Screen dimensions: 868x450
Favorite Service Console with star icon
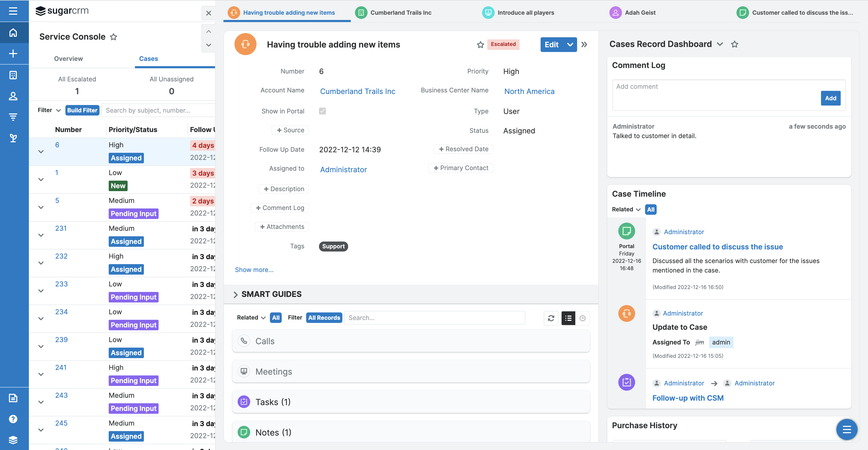pyautogui.click(x=114, y=37)
